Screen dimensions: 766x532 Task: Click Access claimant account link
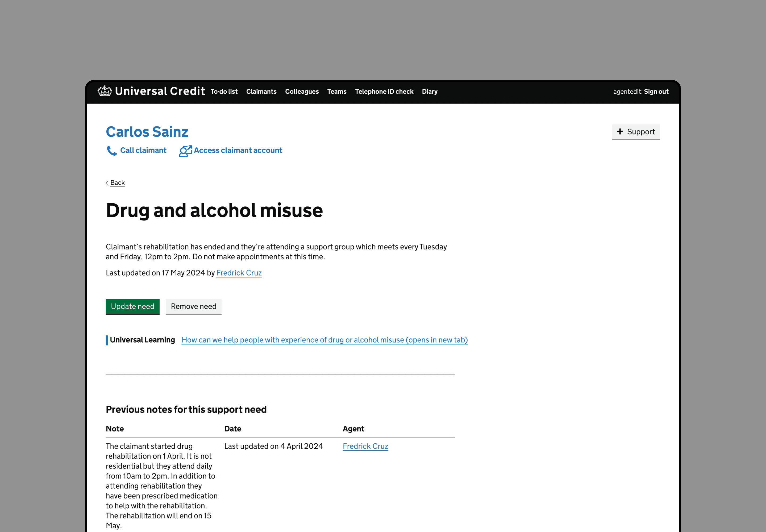238,150
